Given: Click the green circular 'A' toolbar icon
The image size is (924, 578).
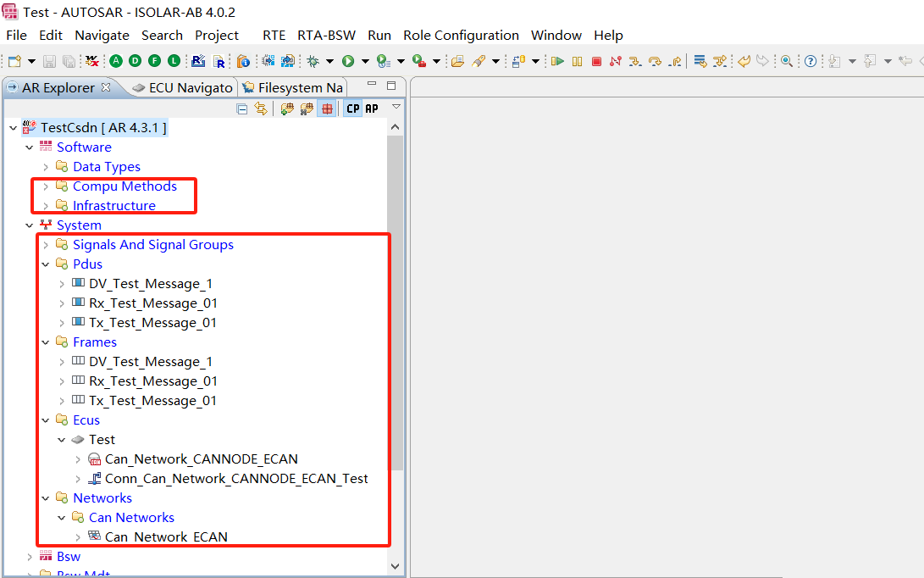Looking at the screenshot, I should click(115, 61).
